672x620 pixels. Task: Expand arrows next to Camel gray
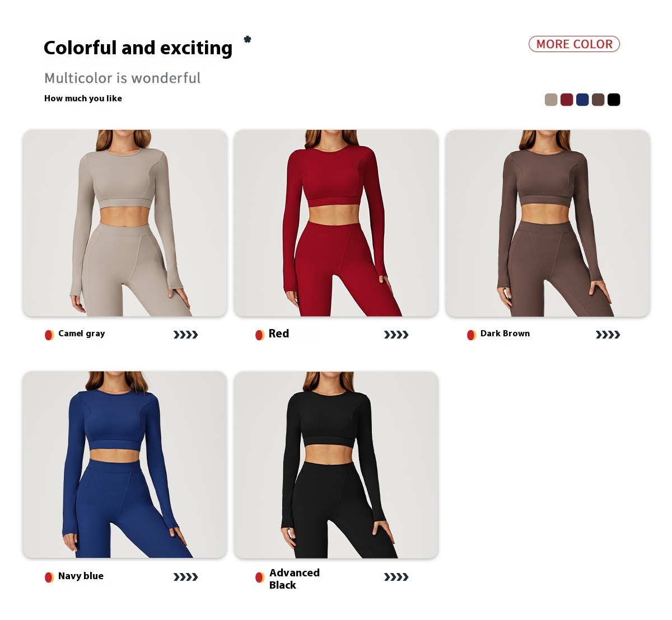coord(185,335)
